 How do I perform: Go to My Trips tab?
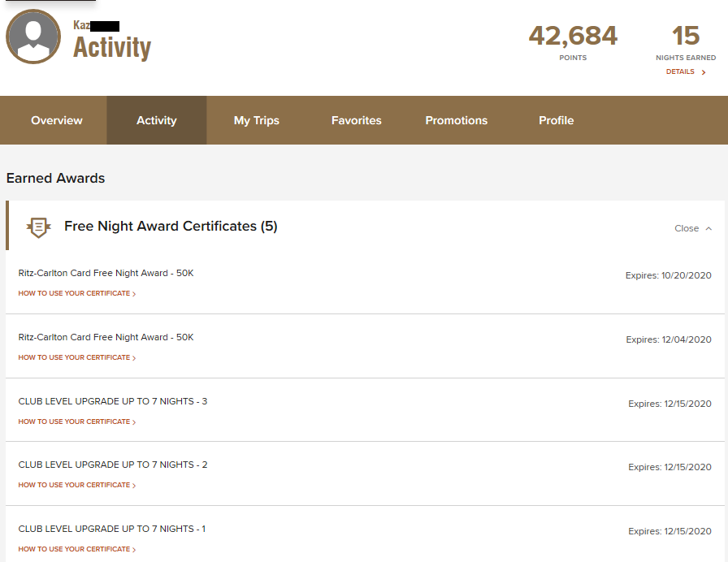pyautogui.click(x=256, y=120)
